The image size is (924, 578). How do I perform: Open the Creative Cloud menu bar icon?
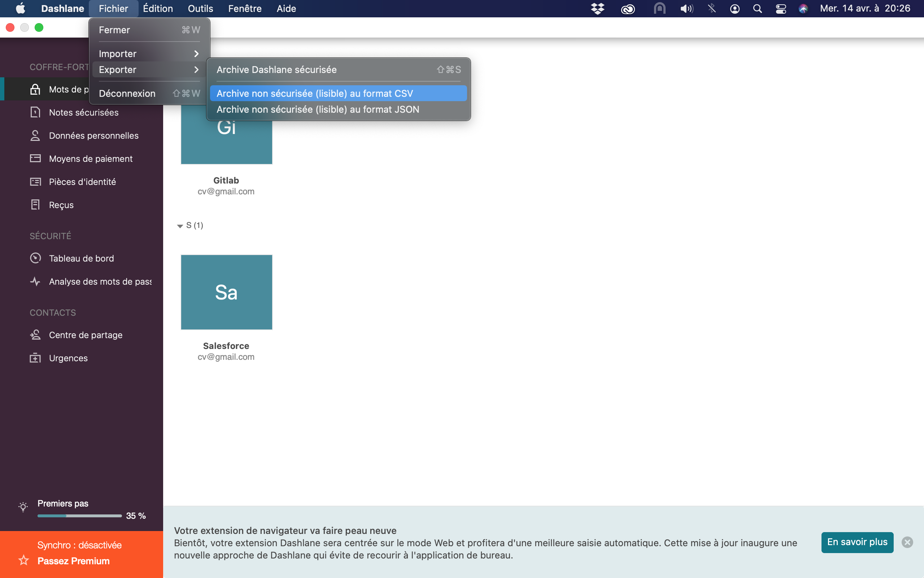click(x=628, y=8)
